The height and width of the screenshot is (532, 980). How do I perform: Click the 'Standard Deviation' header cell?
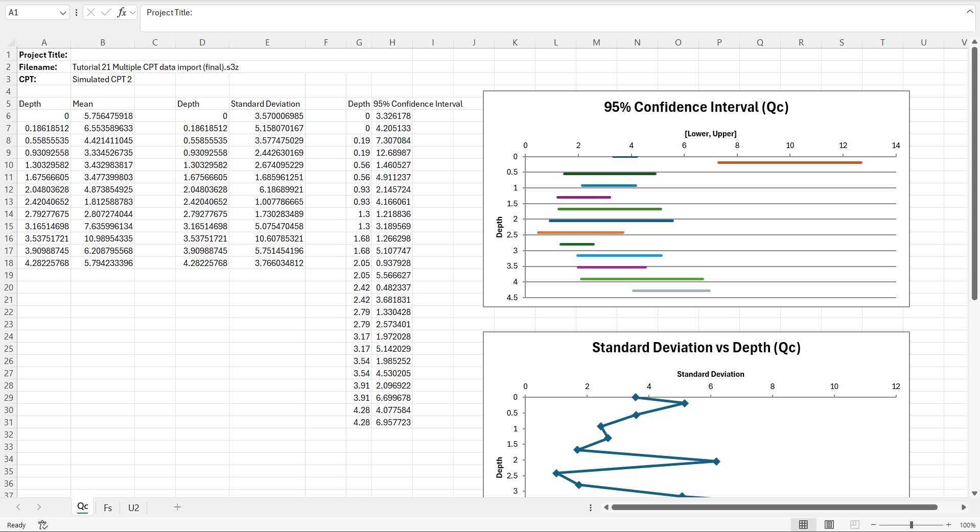[x=267, y=104]
